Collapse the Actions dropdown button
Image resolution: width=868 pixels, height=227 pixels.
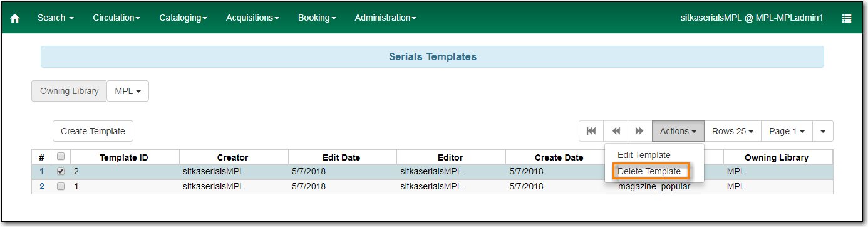(678, 131)
